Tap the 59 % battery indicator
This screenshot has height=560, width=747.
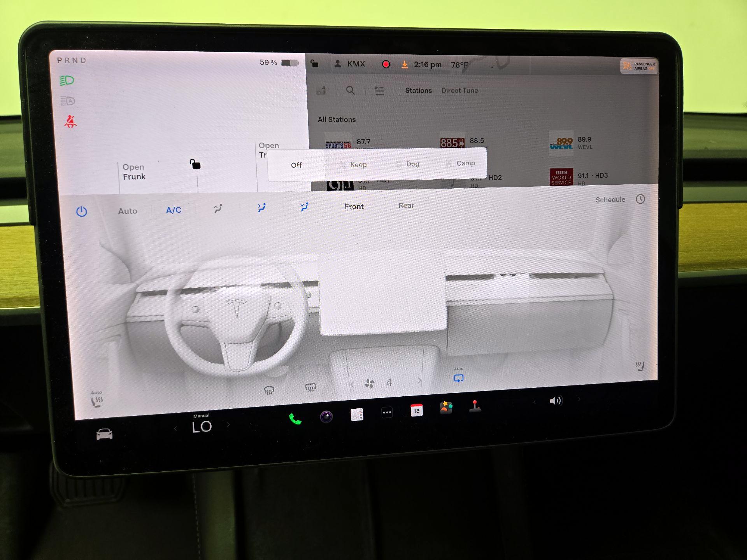pos(279,63)
